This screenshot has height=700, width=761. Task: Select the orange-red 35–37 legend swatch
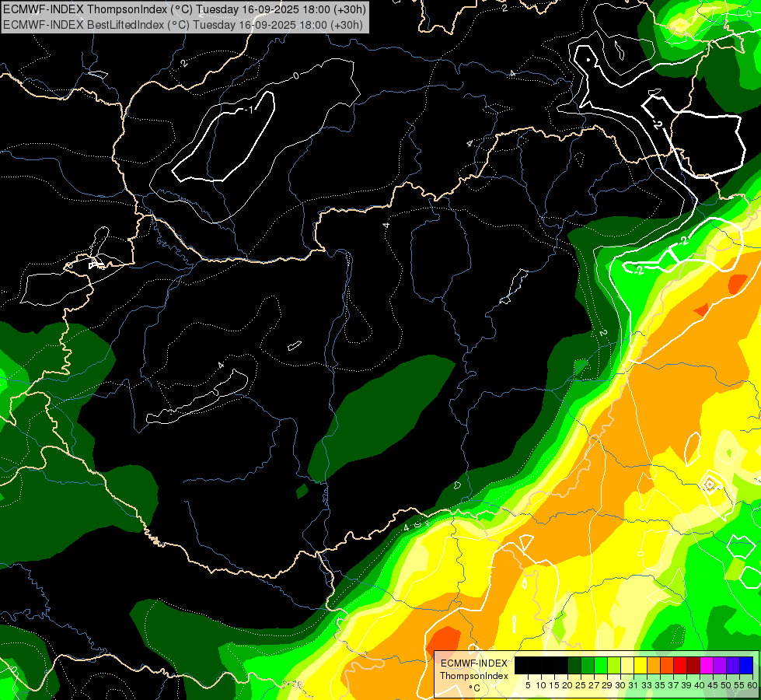pos(667,665)
